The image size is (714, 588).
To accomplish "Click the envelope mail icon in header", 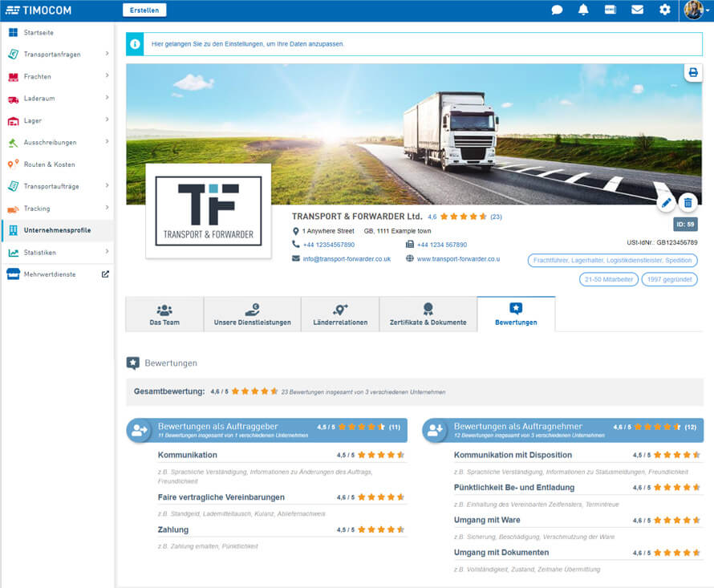I will pos(637,10).
